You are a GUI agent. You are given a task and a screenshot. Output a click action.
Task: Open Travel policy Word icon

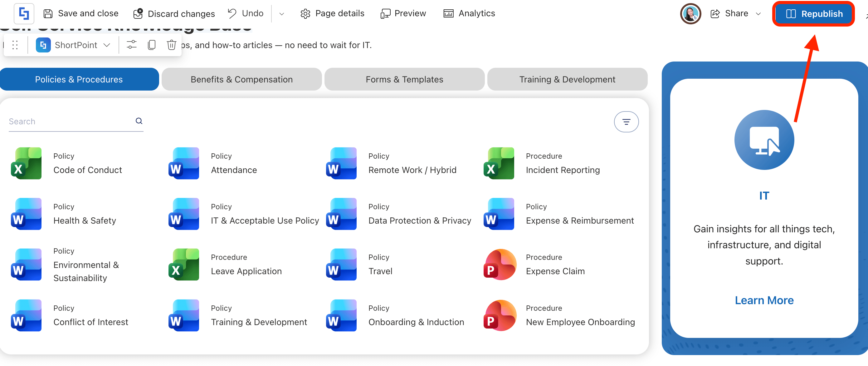(342, 265)
